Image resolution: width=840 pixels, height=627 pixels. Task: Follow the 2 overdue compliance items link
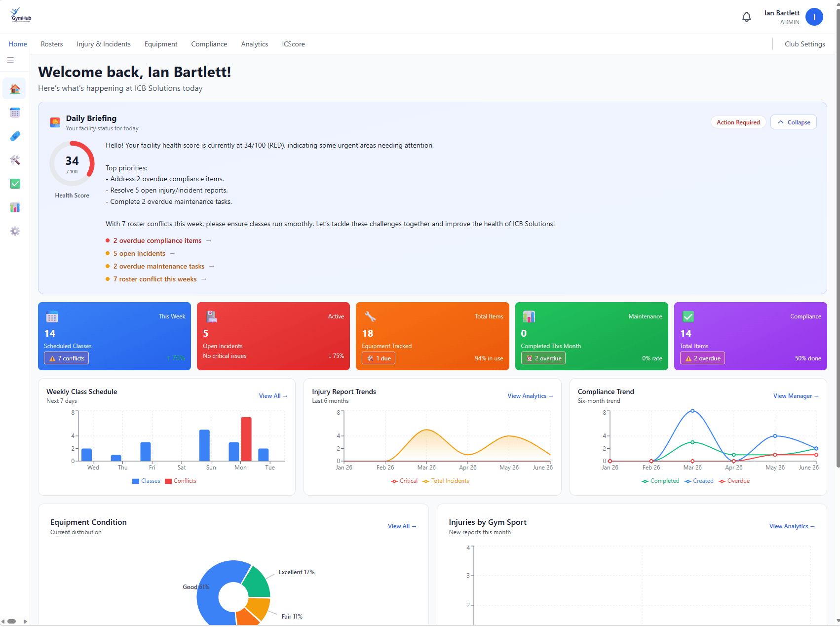[x=157, y=240]
